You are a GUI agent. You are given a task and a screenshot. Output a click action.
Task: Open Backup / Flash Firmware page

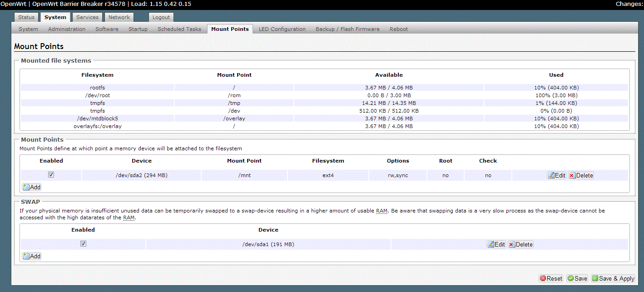[347, 29]
